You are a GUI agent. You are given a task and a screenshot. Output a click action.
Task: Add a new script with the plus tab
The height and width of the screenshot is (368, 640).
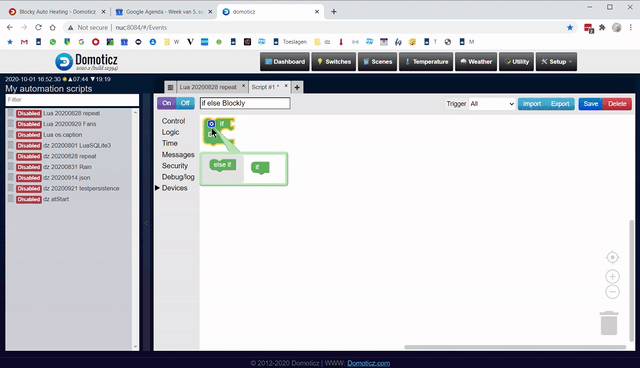coord(297,87)
